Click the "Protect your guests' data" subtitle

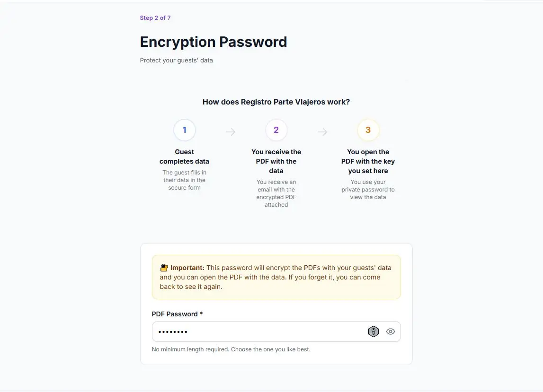point(177,61)
